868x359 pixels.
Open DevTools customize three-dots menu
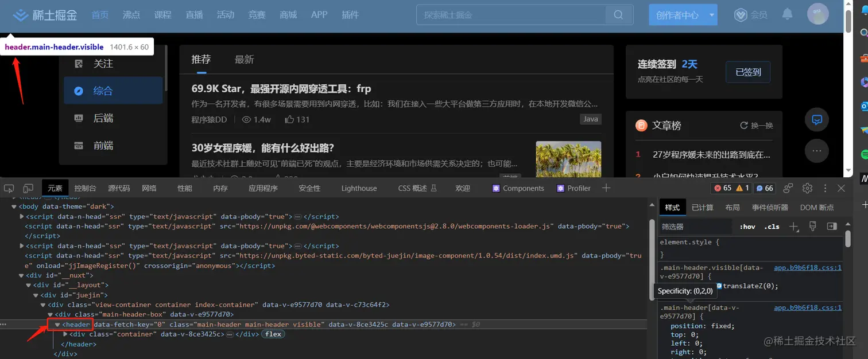tap(824, 188)
